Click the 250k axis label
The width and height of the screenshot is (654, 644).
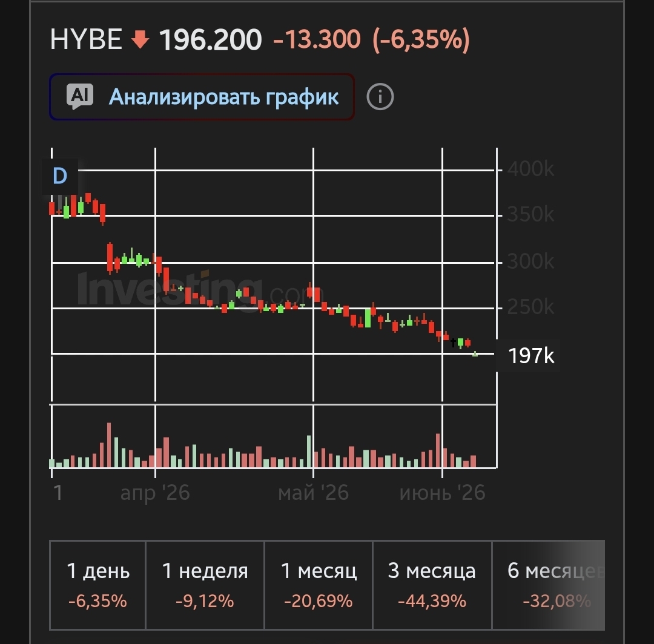pos(530,307)
